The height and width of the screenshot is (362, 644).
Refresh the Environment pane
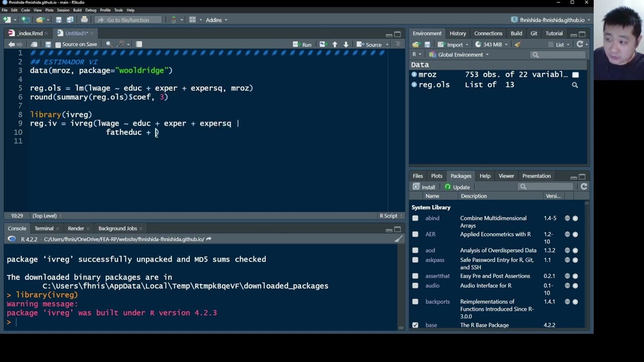click(580, 44)
